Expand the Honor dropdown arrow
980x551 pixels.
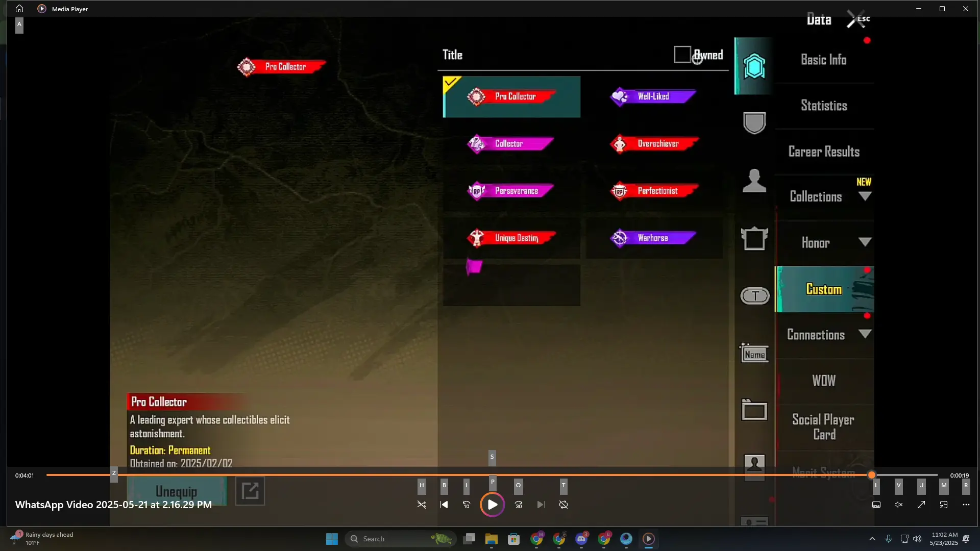point(865,242)
